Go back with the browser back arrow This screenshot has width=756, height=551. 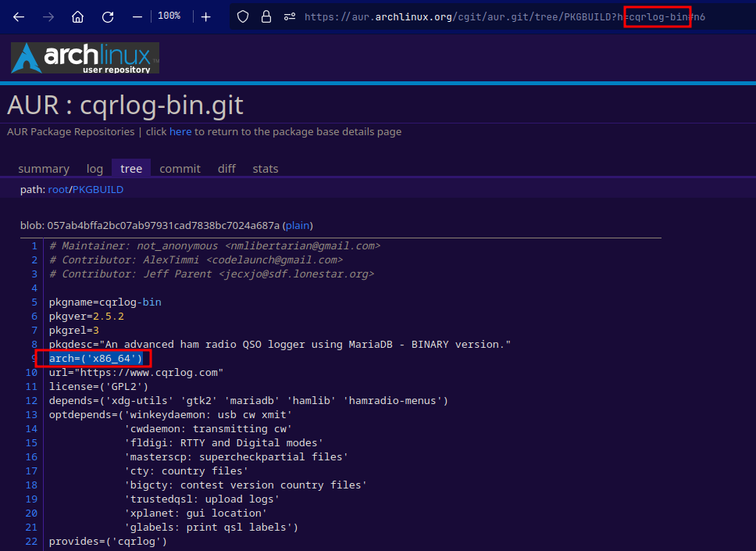19,17
